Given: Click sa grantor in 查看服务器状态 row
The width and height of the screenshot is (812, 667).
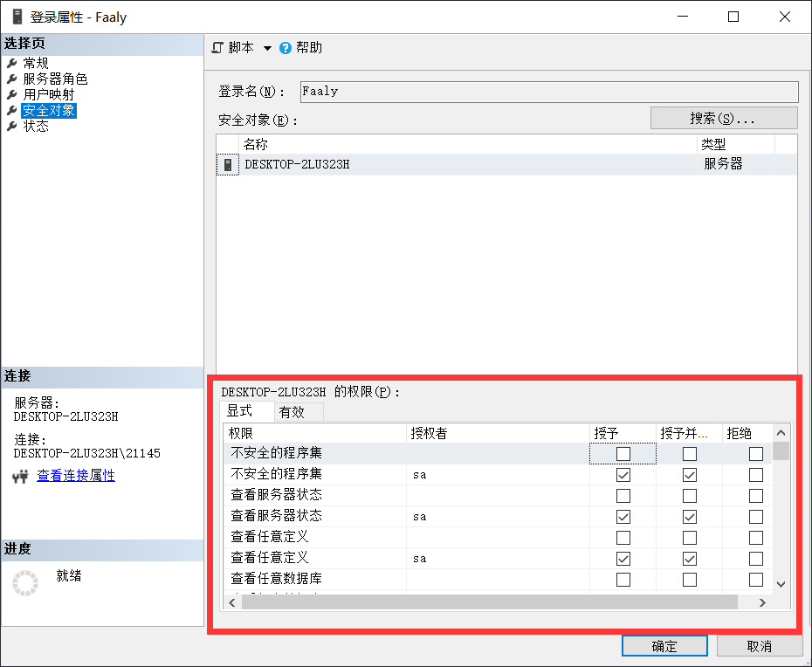Looking at the screenshot, I should [419, 517].
